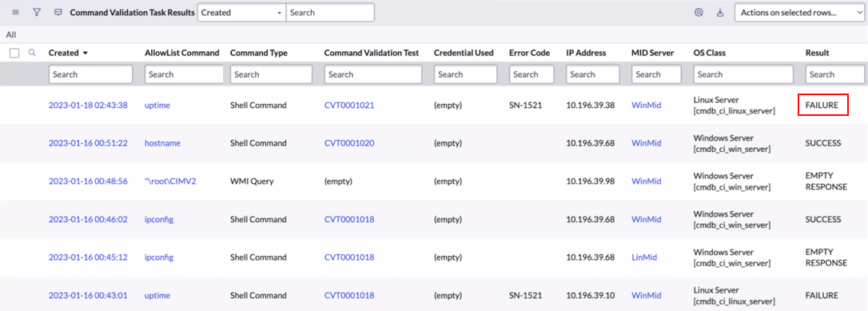Image resolution: width=868 pixels, height=311 pixels.
Task: Click the export download icon
Action: click(720, 12)
